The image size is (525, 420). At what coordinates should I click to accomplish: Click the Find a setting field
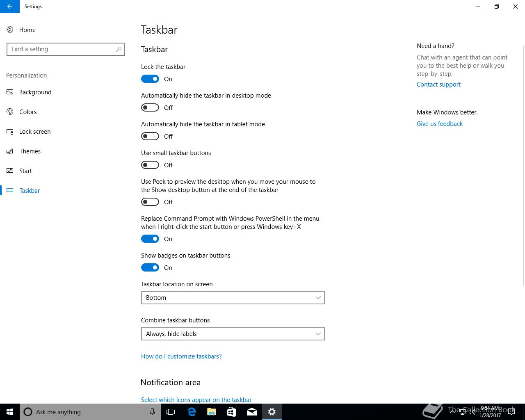pyautogui.click(x=66, y=49)
